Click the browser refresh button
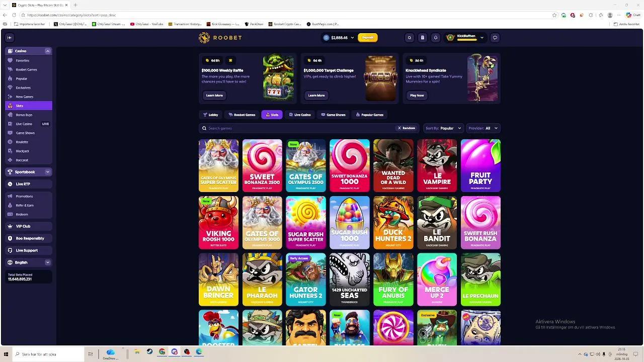The width and height of the screenshot is (644, 362). (x=14, y=15)
